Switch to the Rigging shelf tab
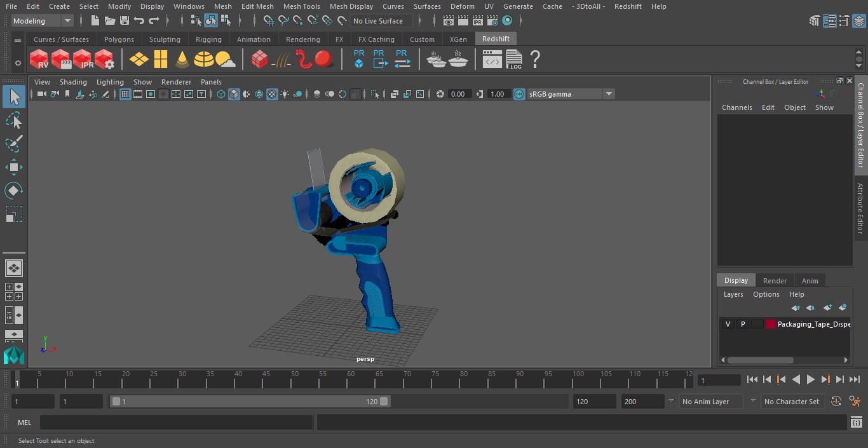Viewport: 868px width, 448px height. point(208,39)
